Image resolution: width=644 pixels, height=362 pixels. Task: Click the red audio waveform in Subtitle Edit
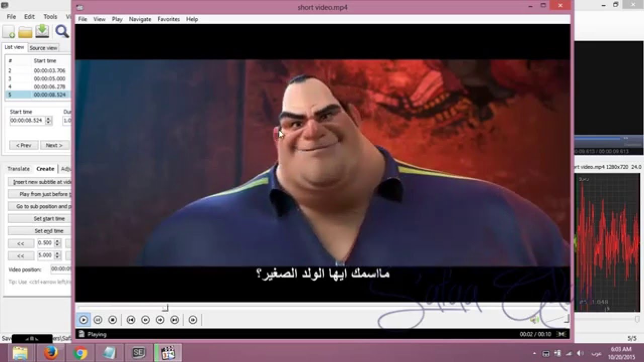(608, 242)
